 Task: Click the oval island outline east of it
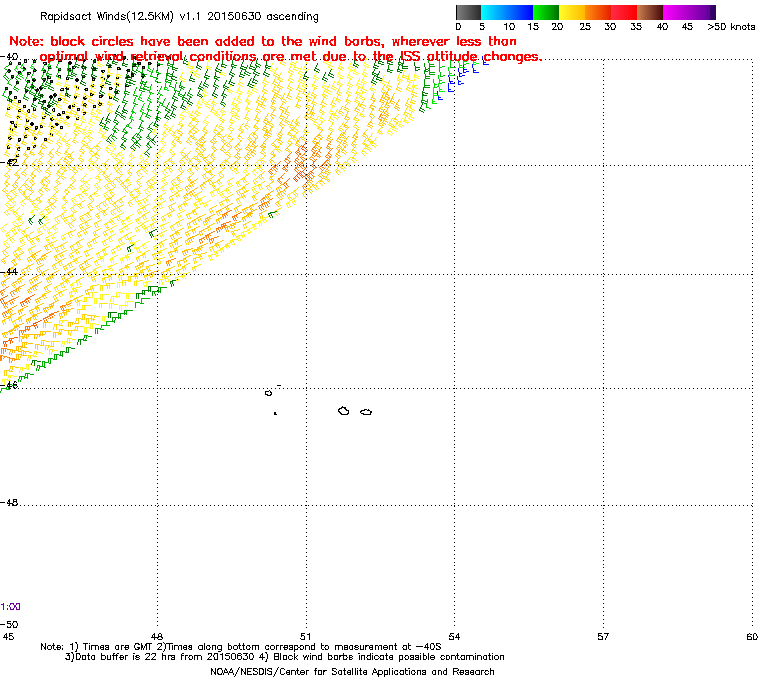pos(366,412)
